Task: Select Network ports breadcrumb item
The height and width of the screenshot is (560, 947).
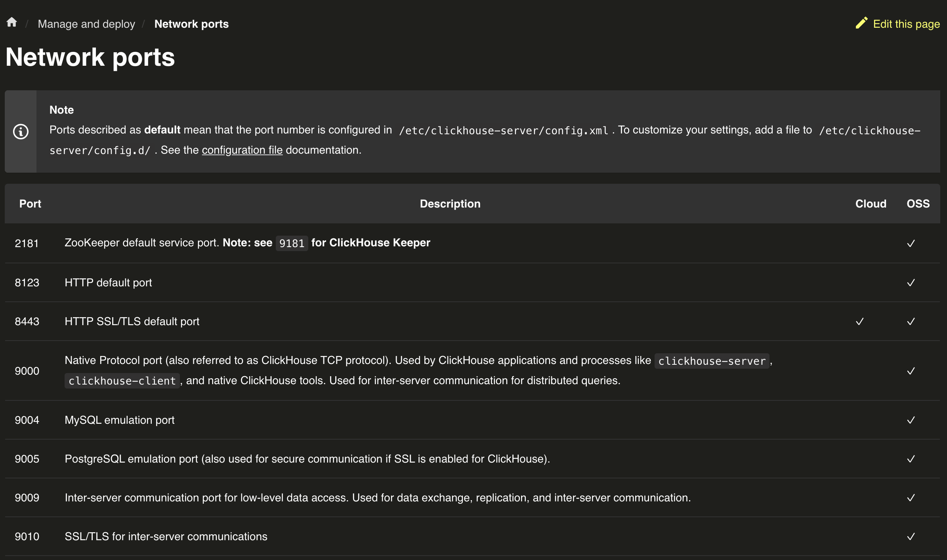Action: 191,24
